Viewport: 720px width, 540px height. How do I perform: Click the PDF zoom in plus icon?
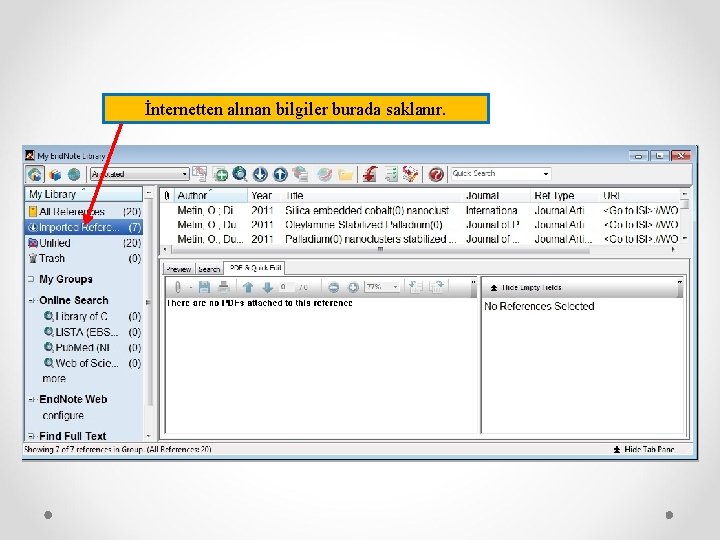(353, 287)
